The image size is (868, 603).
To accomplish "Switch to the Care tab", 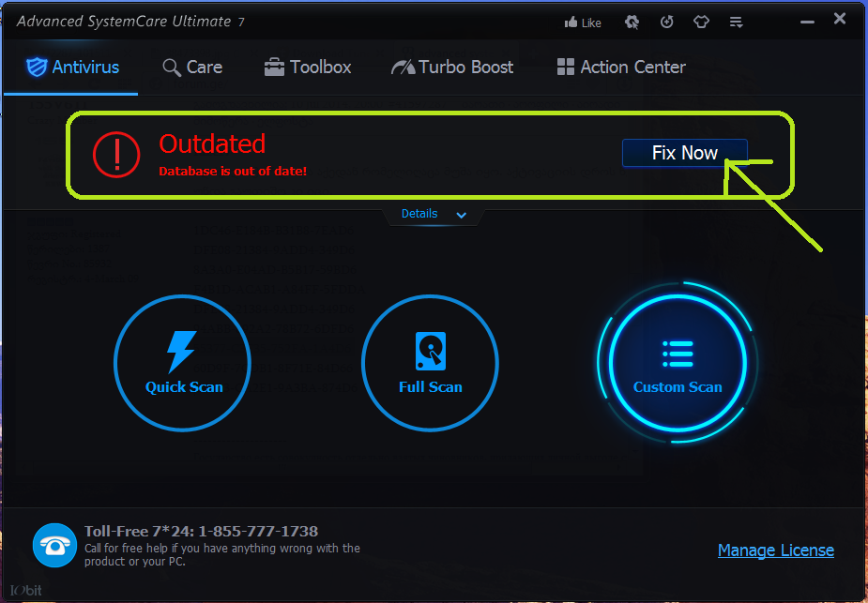I will tap(192, 68).
